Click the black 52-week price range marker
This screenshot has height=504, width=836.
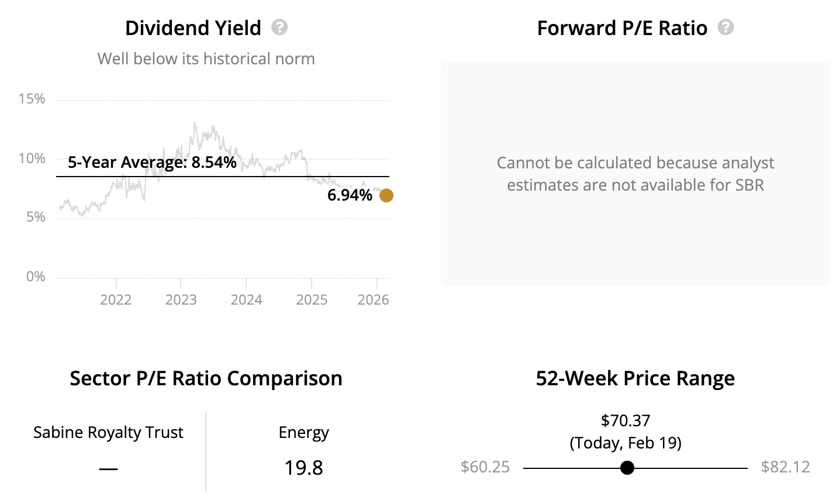pos(627,468)
